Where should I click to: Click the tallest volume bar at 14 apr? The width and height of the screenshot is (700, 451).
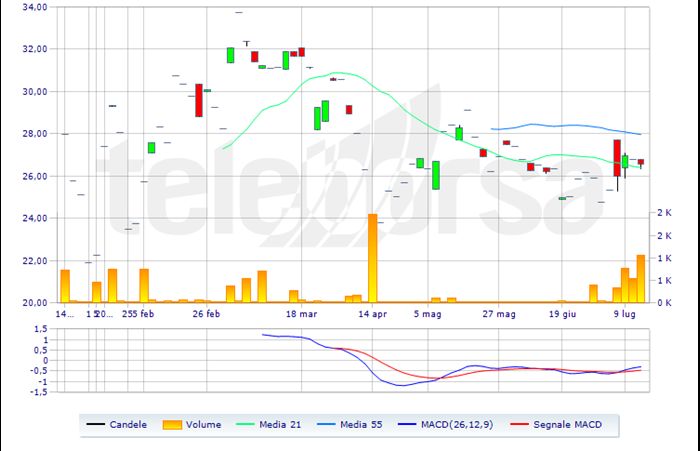pyautogui.click(x=372, y=258)
